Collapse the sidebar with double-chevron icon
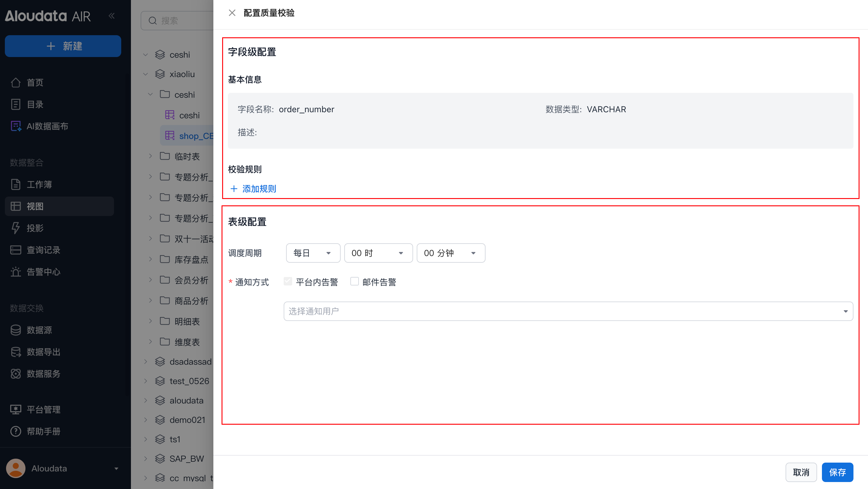Viewport: 868px width, 489px height. coord(112,16)
